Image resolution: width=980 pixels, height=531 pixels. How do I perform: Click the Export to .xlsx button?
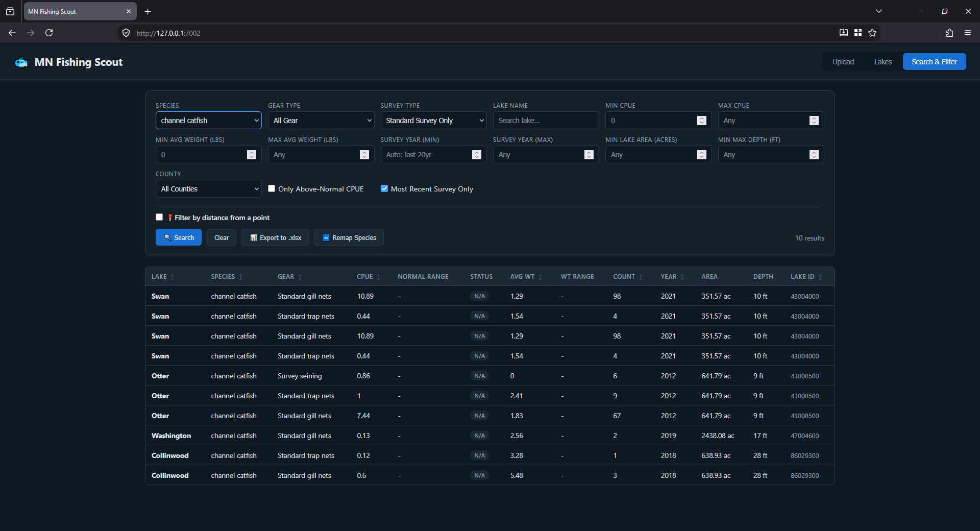click(x=276, y=237)
